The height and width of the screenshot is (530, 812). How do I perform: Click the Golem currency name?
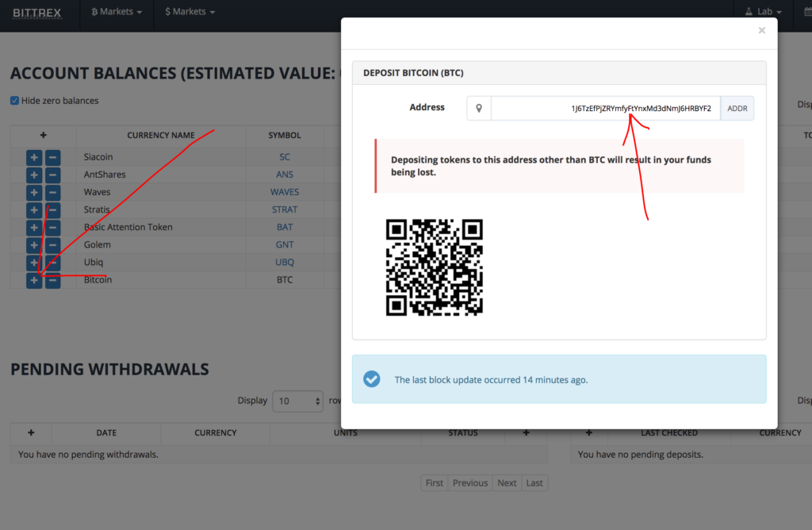[97, 244]
